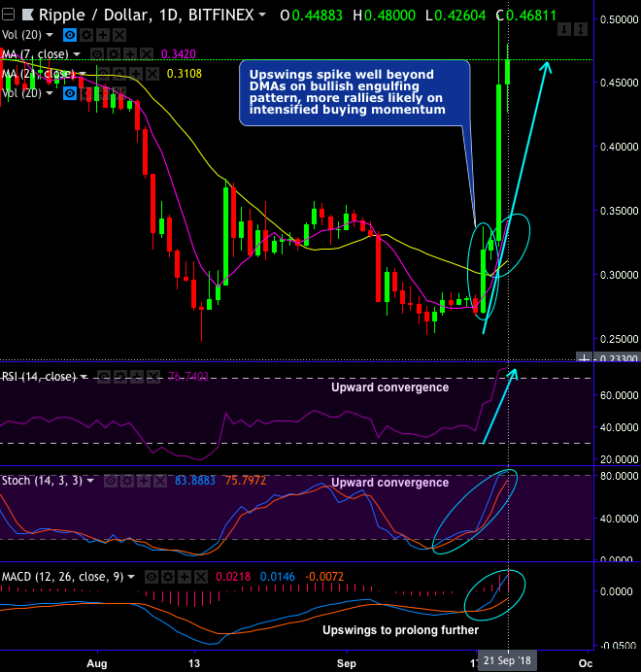This screenshot has height=672, width=641.
Task: Click the maximize pane double-arrow icon
Action: (x=581, y=29)
